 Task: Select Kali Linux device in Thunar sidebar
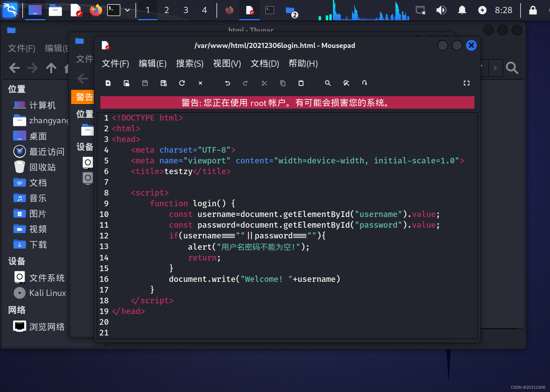coord(40,293)
